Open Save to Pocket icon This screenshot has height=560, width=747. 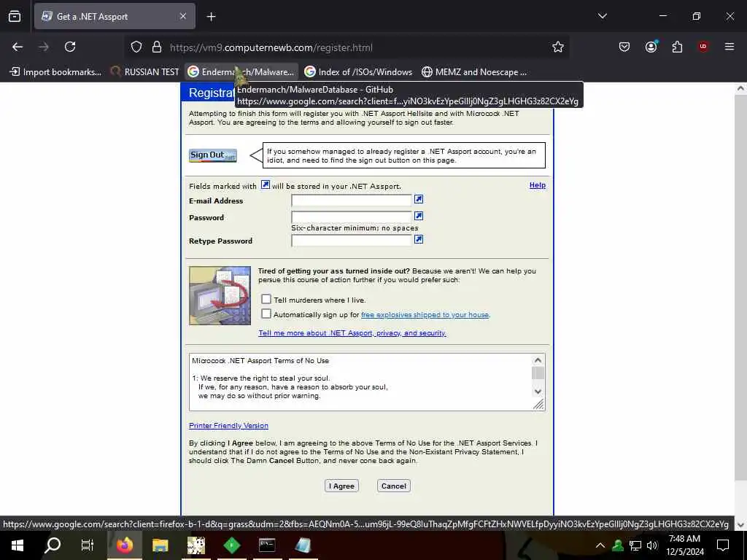tap(624, 47)
